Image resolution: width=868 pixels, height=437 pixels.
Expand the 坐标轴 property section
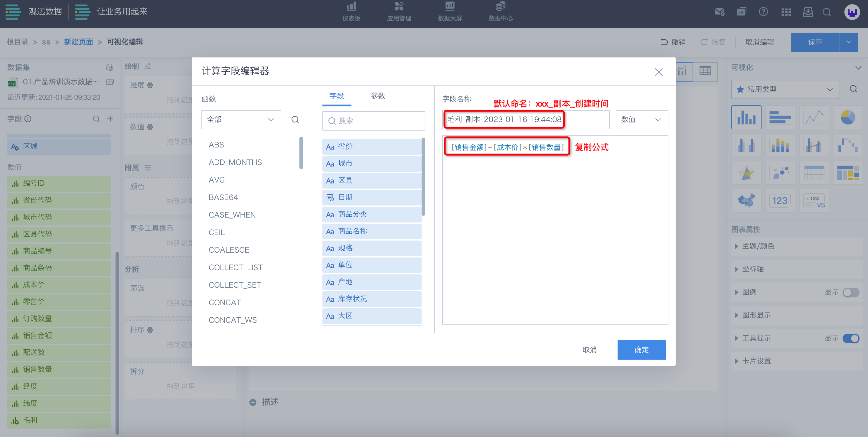[x=753, y=269]
